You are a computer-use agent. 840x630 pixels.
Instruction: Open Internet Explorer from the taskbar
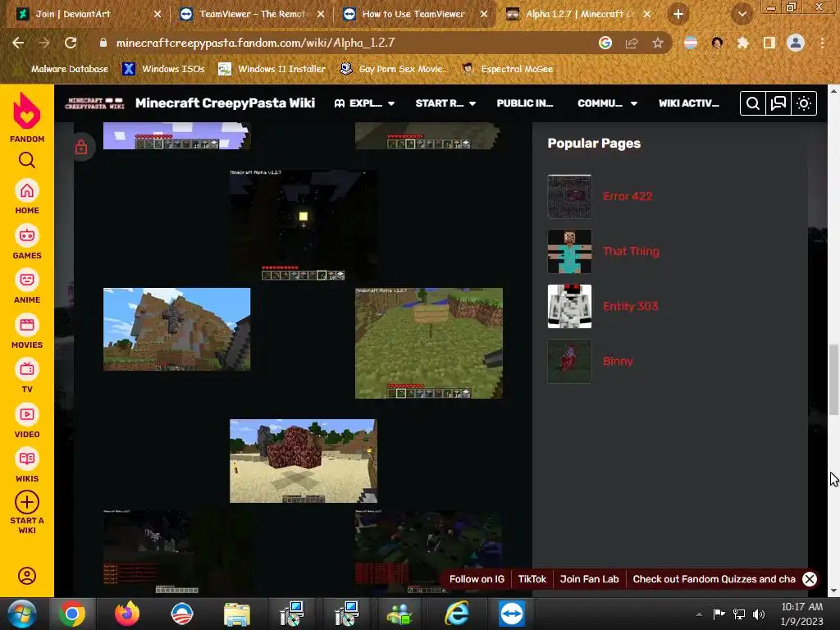[456, 614]
